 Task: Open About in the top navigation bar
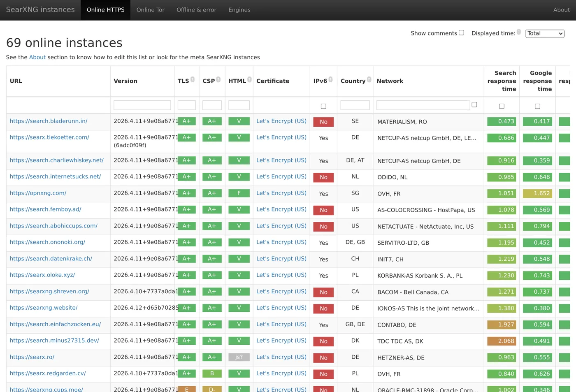(562, 10)
